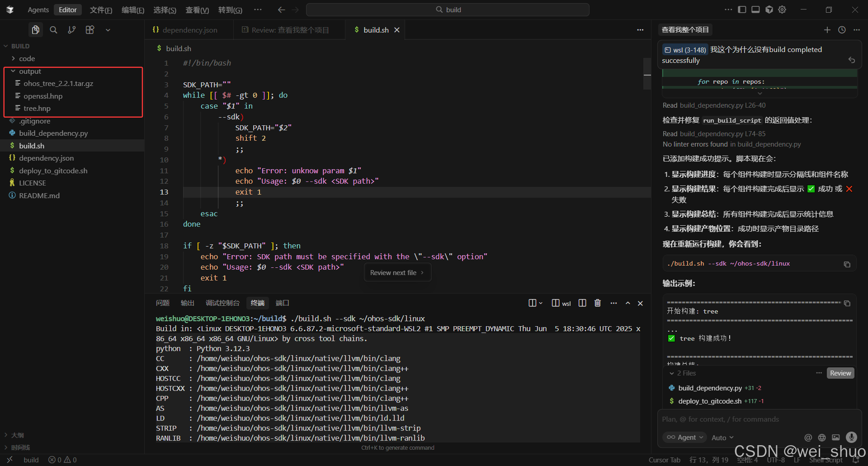Open terminal panel more actions
Viewport: 868px width, 466px height.
613,303
